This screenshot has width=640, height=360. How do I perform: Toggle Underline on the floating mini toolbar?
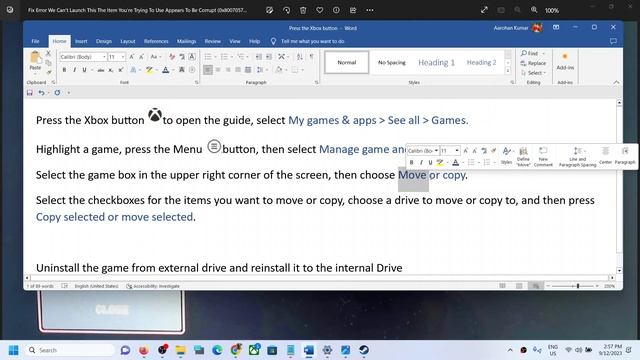pos(430,162)
